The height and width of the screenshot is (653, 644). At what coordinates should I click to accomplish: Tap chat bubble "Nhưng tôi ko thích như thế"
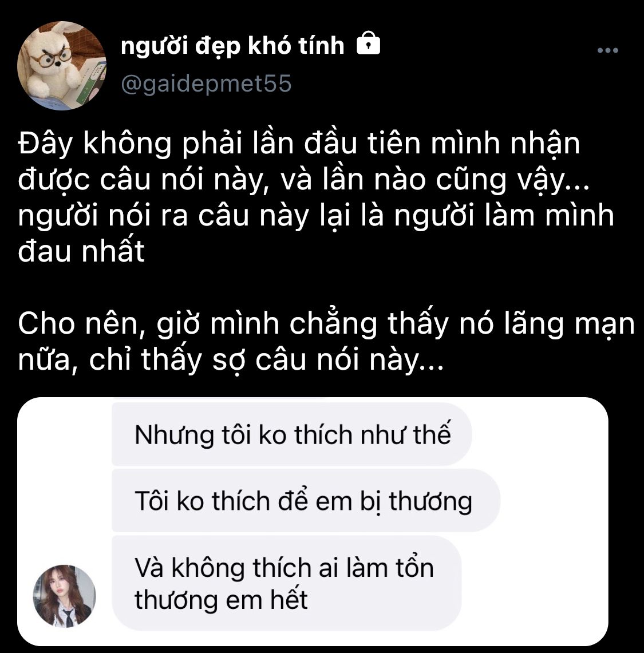[291, 434]
